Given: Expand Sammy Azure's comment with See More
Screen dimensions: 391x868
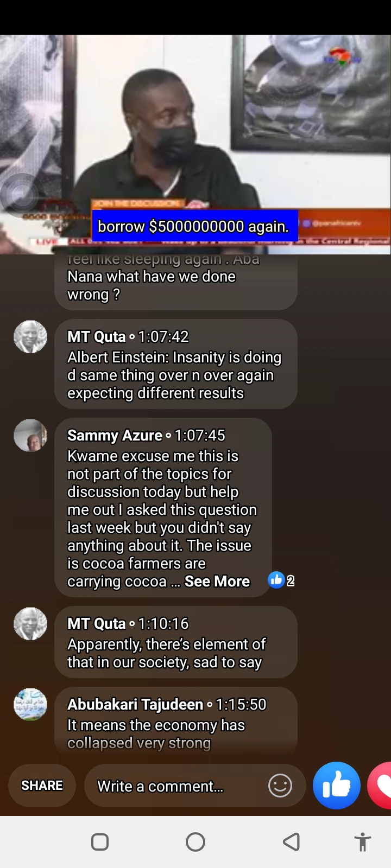Looking at the screenshot, I should point(217,581).
